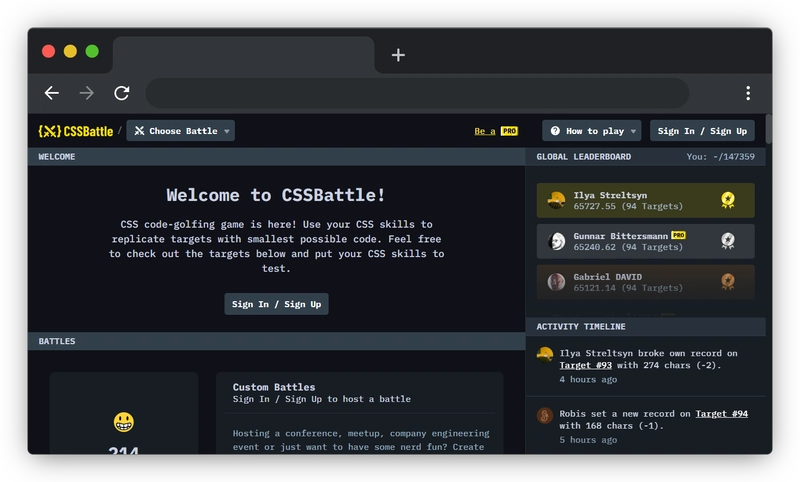The height and width of the screenshot is (482, 800).
Task: Click the bronze medal icon
Action: pos(728,282)
